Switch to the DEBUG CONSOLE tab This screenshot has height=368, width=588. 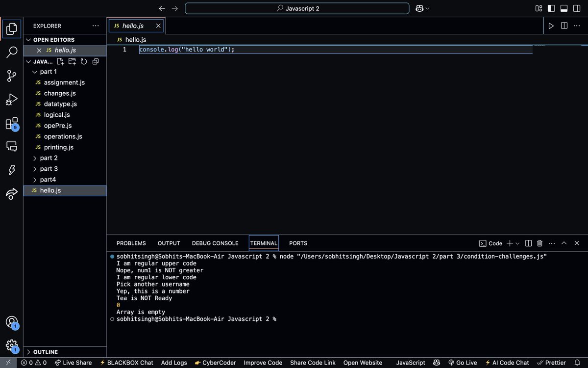coord(215,243)
